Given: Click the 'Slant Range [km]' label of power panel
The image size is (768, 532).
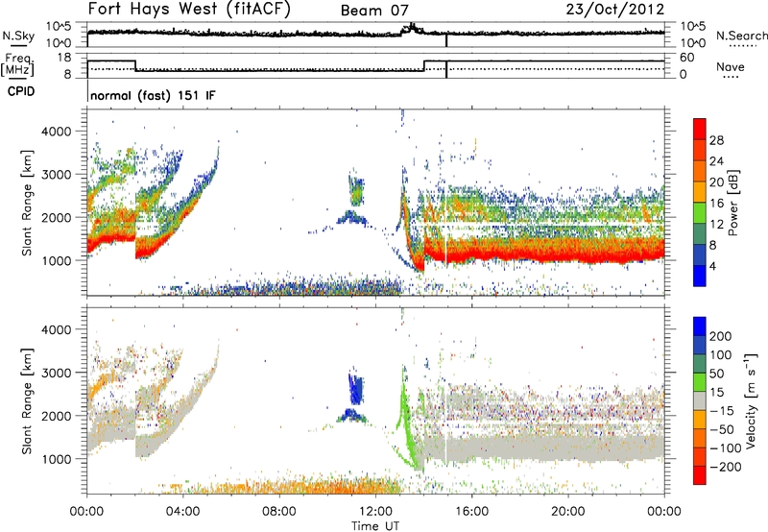Looking at the screenshot, I should 27,203.
